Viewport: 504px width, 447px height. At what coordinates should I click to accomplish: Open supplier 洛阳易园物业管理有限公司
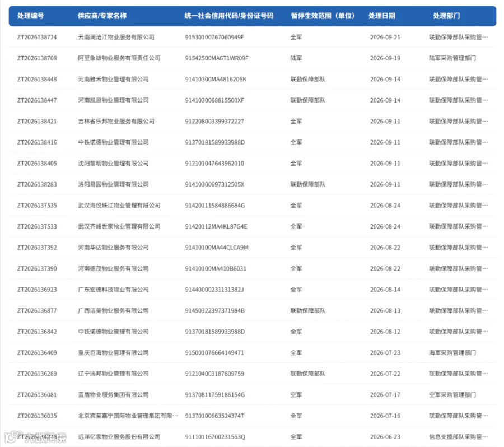point(113,185)
